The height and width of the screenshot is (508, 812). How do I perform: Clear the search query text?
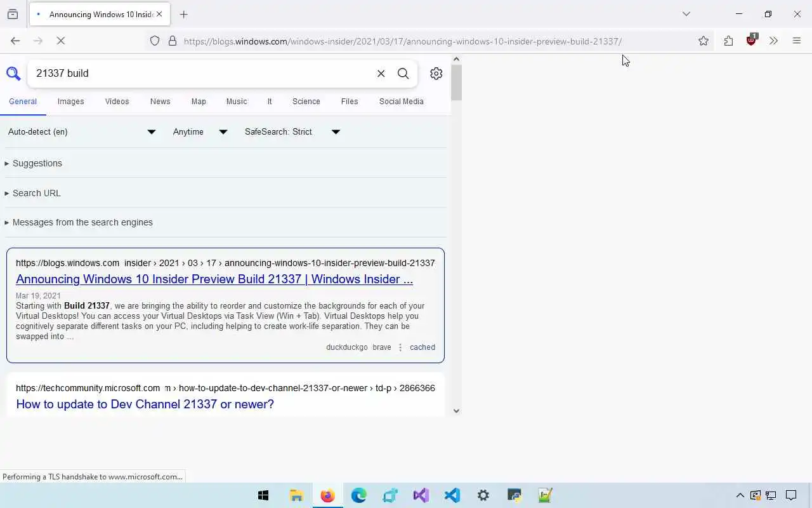381,74
